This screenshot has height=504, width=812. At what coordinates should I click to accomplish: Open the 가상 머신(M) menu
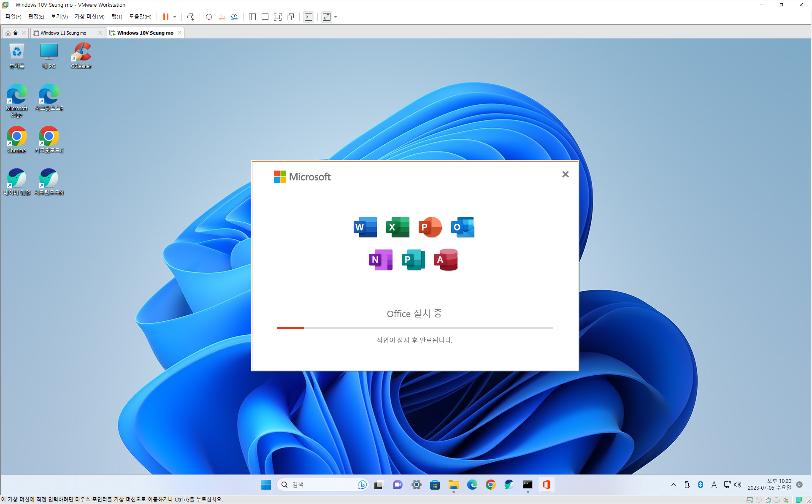pos(89,17)
